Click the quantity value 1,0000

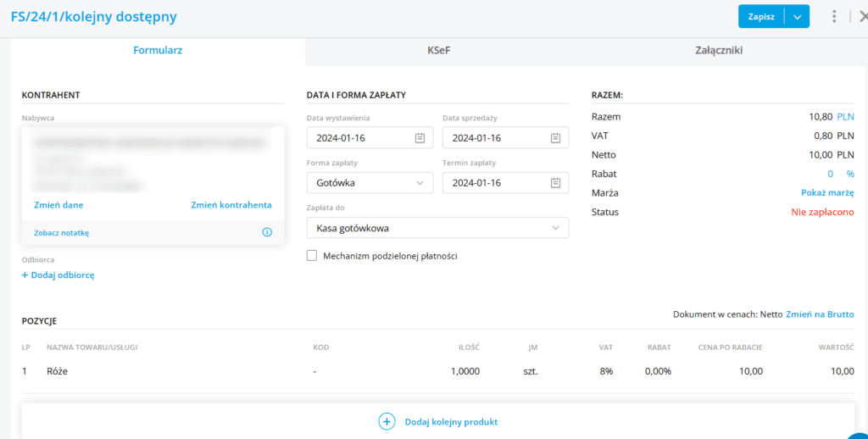point(464,371)
